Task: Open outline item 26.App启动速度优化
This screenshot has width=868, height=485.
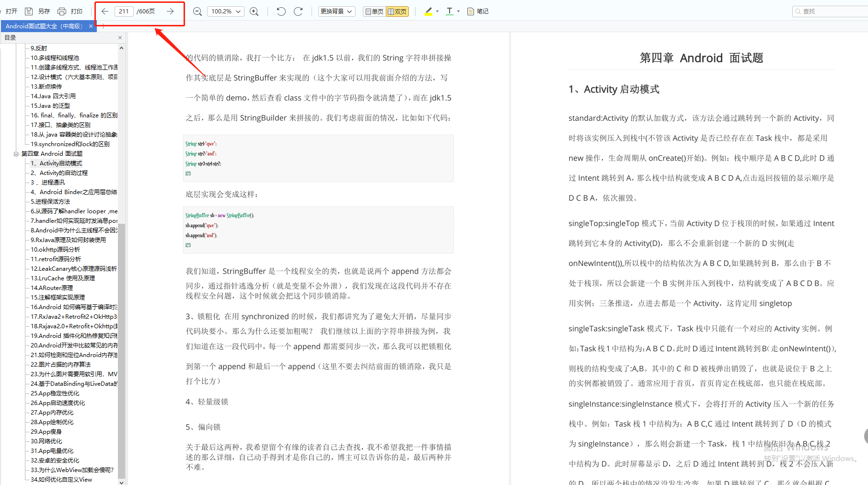Action: [58, 403]
